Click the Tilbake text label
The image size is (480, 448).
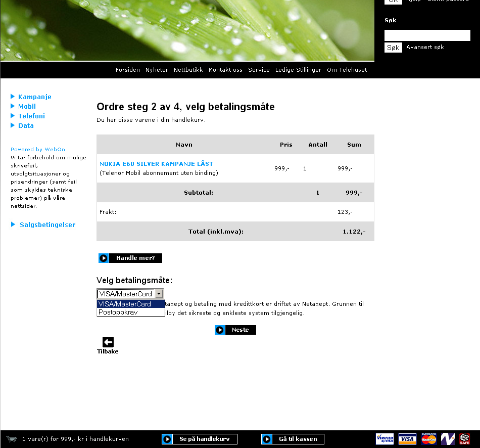pyautogui.click(x=108, y=351)
